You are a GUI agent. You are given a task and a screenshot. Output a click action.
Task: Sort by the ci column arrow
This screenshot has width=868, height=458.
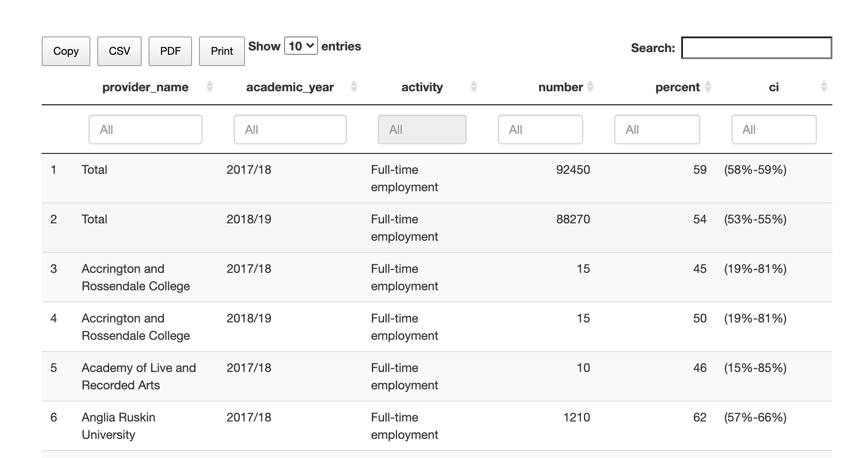[x=823, y=87]
